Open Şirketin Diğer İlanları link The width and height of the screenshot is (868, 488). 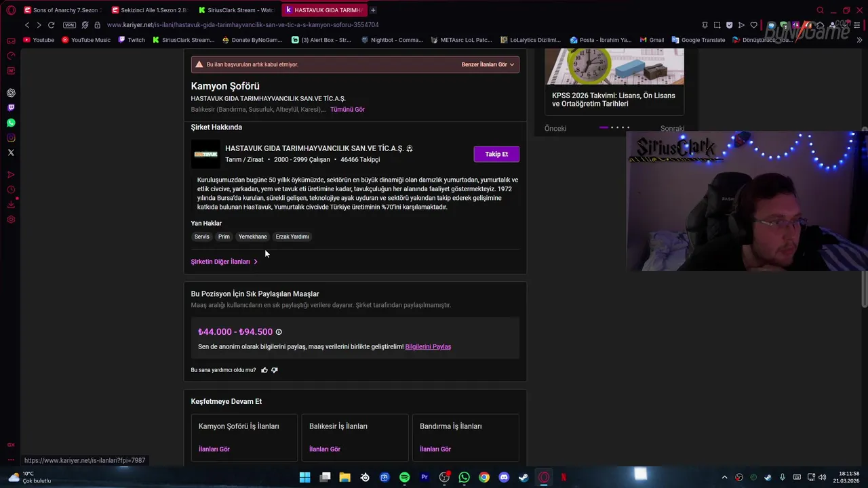224,262
